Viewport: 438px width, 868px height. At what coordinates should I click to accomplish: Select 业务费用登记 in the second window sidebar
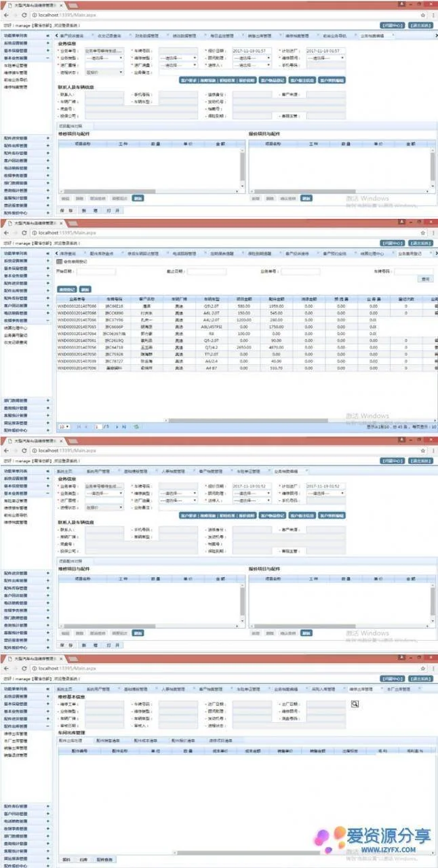[16, 335]
